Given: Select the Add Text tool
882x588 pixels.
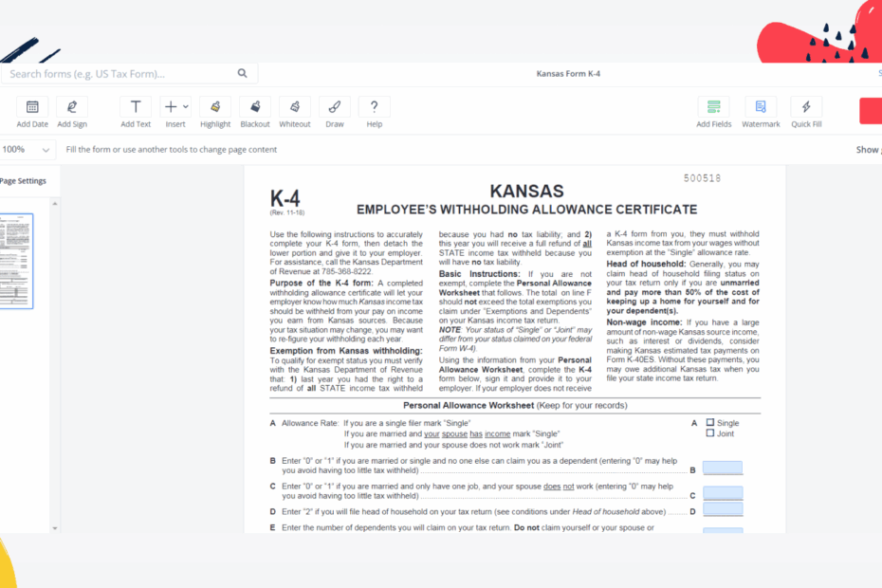Looking at the screenshot, I should coord(135,111).
